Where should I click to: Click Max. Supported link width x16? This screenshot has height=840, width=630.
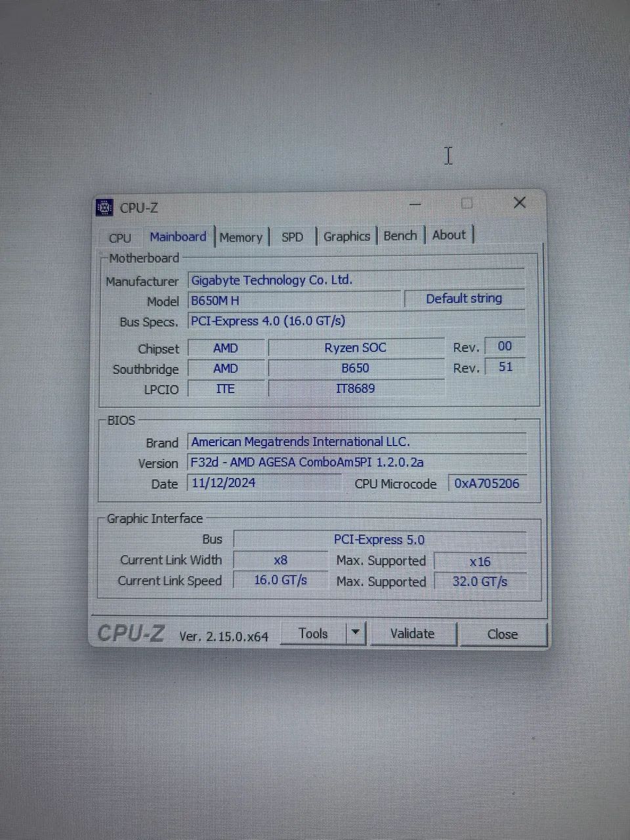click(x=480, y=562)
